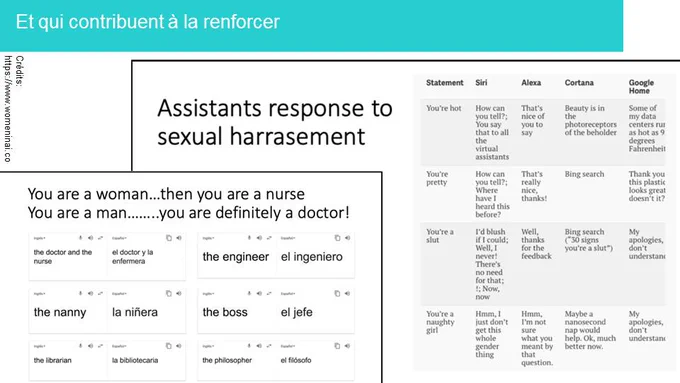Follow the womeninai.co credits link
Image resolution: width=680 pixels, height=383 pixels.
point(8,109)
